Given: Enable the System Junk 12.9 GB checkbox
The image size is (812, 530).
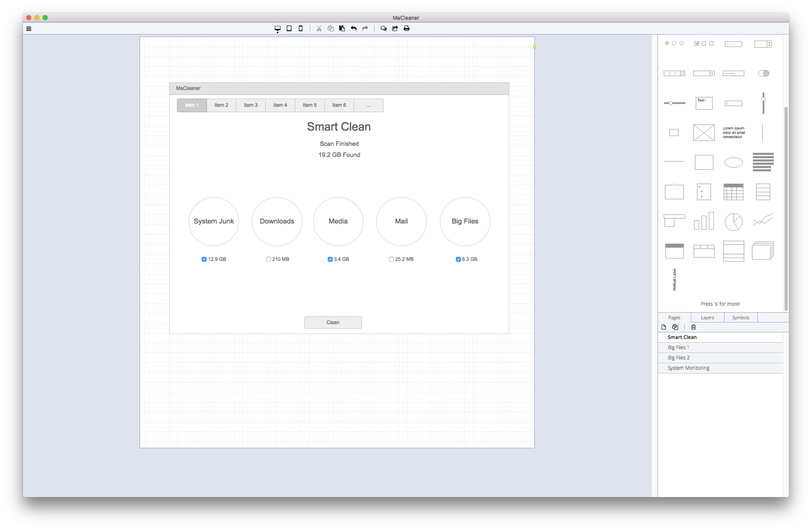Looking at the screenshot, I should point(204,259).
